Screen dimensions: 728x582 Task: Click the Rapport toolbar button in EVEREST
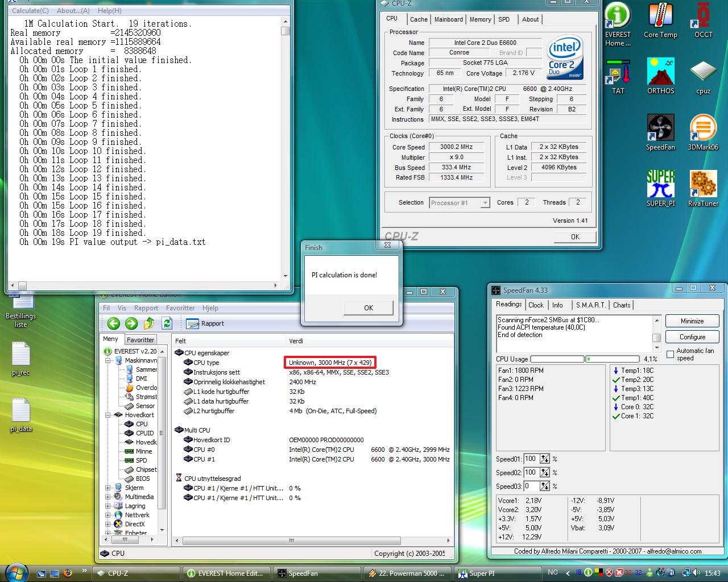[x=205, y=323]
